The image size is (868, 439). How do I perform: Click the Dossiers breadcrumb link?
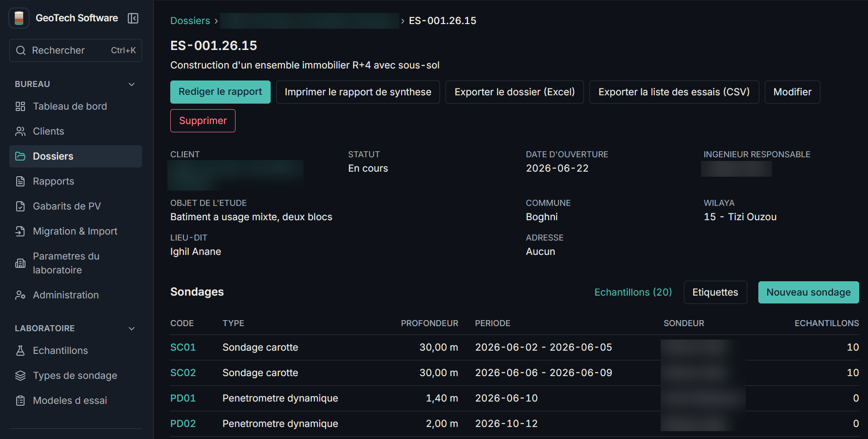[x=190, y=21]
